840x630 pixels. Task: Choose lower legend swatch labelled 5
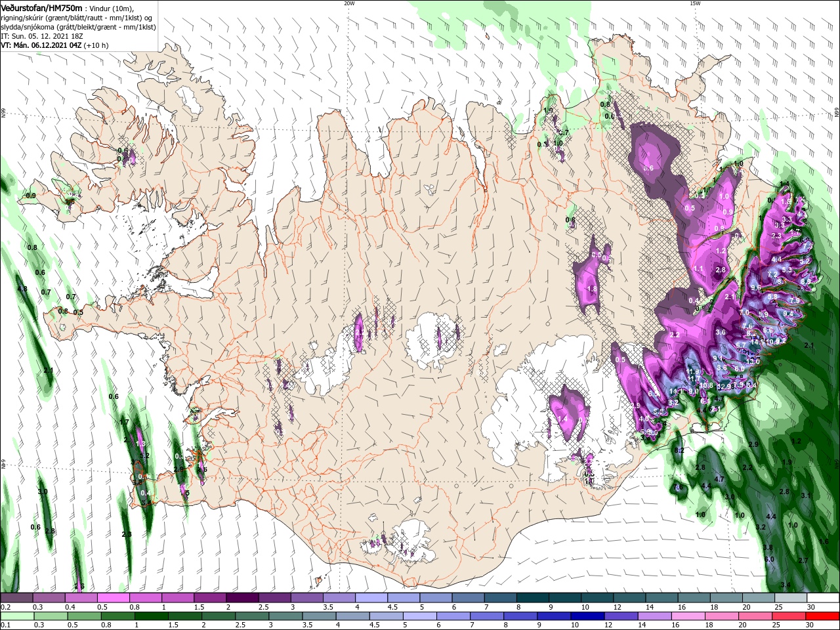pos(420,616)
